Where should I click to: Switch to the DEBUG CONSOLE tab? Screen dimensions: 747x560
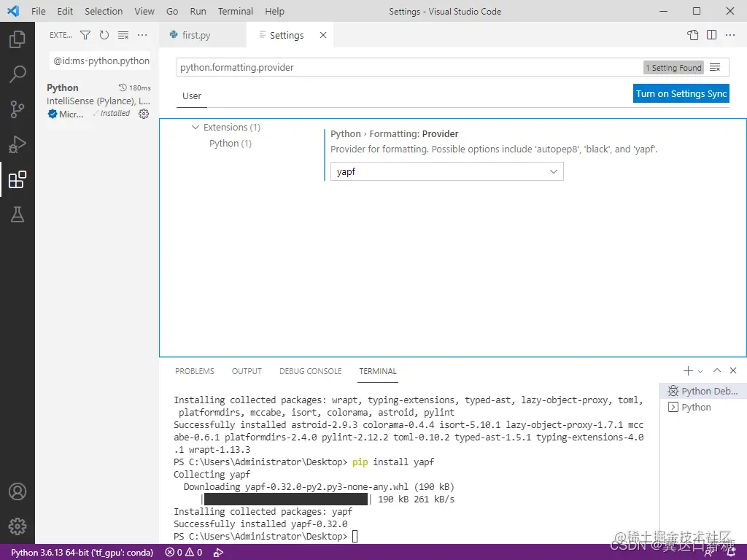click(311, 371)
